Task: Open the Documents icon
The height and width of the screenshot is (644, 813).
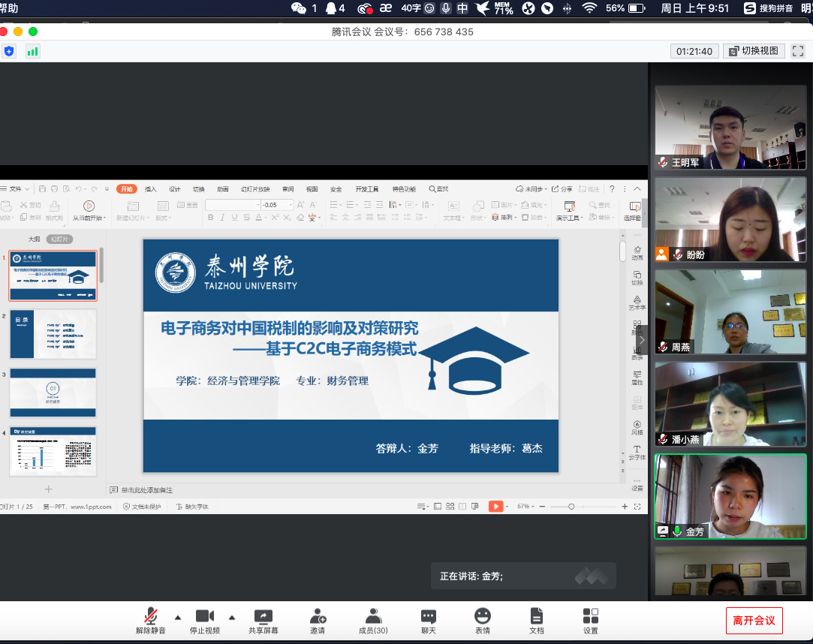Action: 536,616
